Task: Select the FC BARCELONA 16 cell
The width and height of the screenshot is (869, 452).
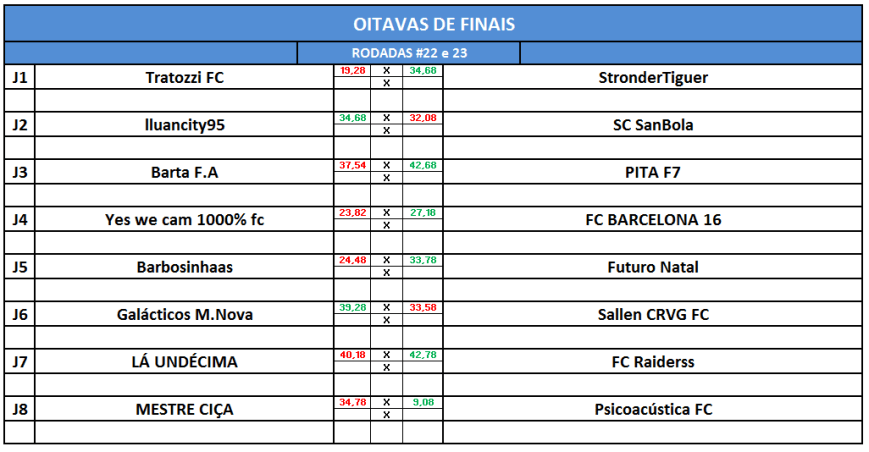Action: [653, 220]
